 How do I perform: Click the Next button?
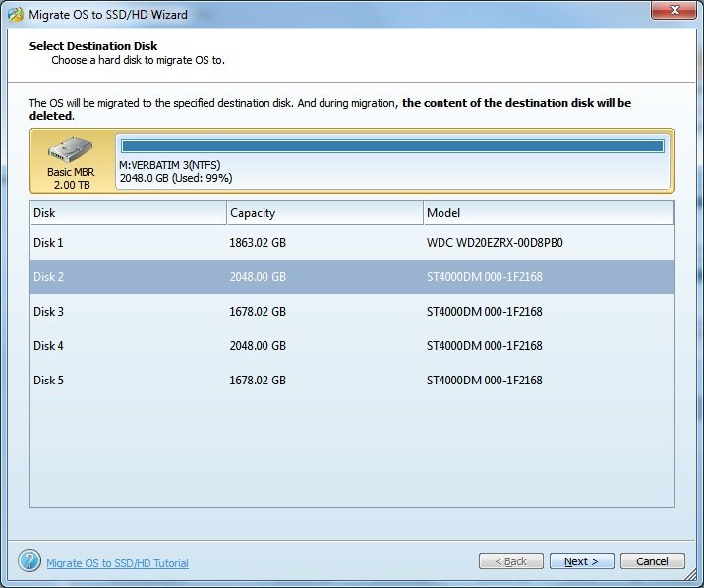(581, 561)
